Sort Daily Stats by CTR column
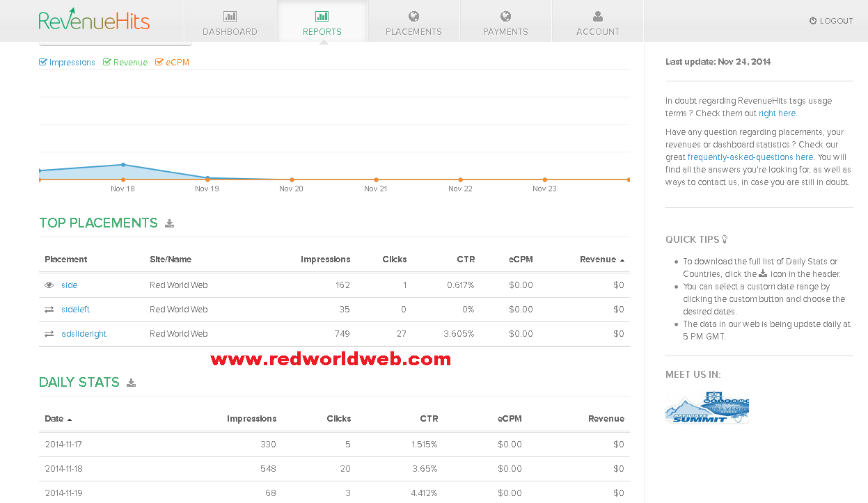 point(429,419)
